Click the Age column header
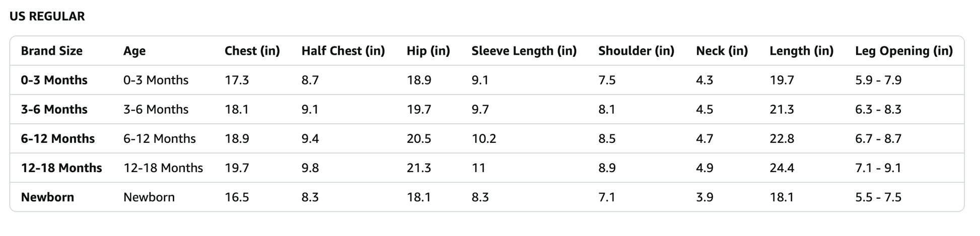This screenshot has width=980, height=236. coord(134,51)
